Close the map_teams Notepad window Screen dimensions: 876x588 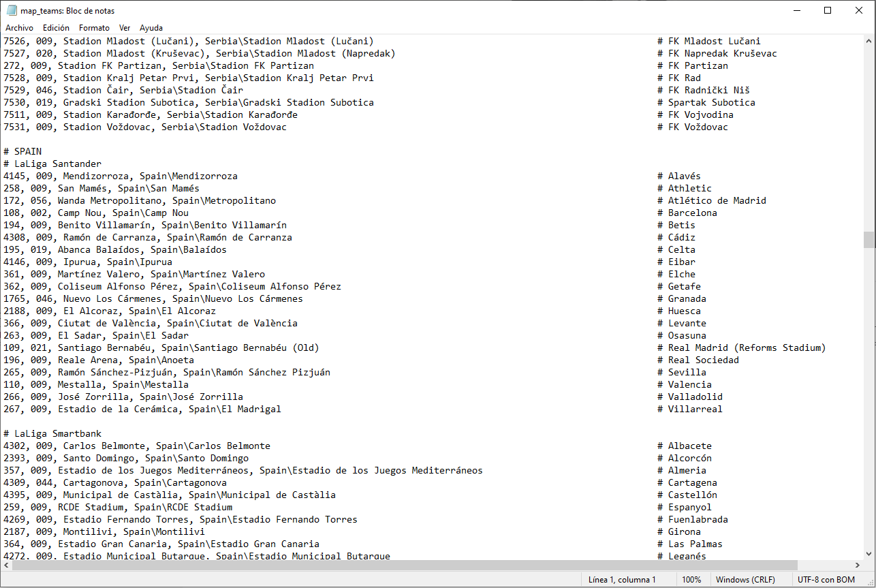click(x=859, y=10)
